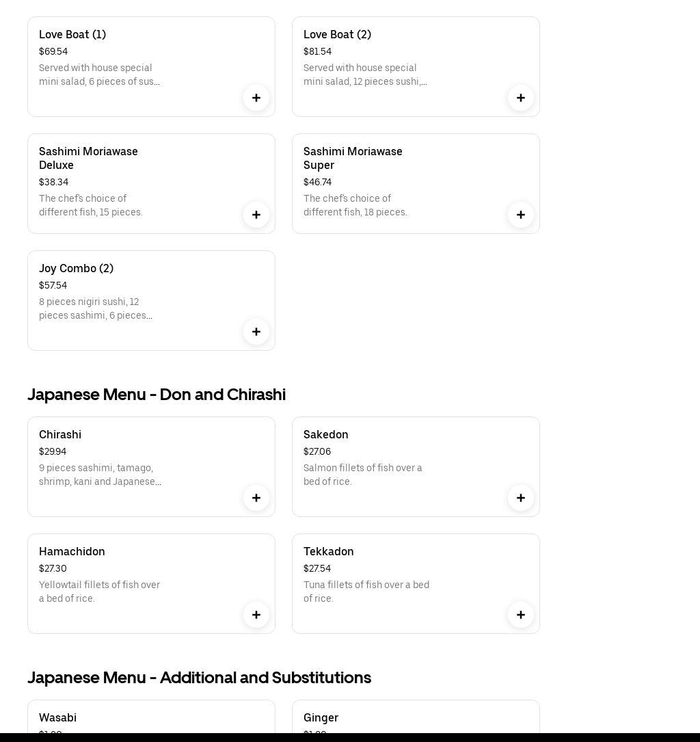Add Sashimi Moriawase Super with plus icon
The width and height of the screenshot is (700, 742).
[x=521, y=215]
